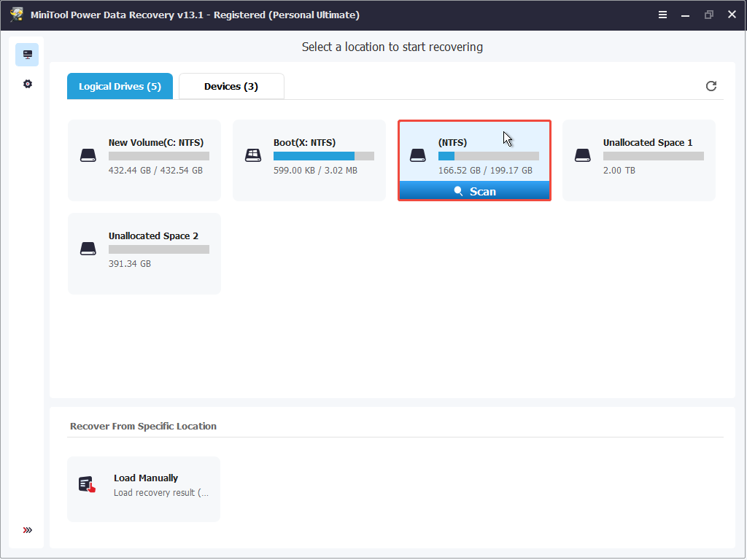Click the Unallocated Space 1 drive icon
The image size is (747, 560).
click(583, 155)
